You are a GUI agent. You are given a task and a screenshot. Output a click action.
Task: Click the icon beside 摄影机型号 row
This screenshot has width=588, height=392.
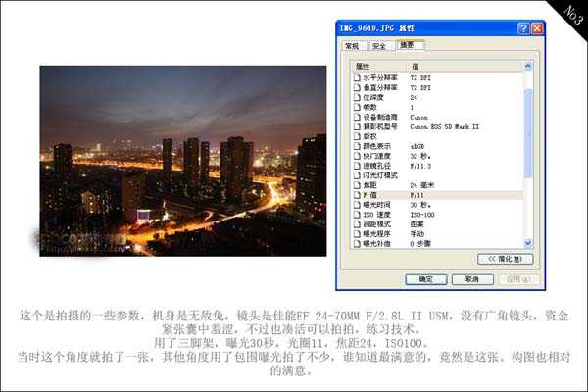tap(357, 126)
